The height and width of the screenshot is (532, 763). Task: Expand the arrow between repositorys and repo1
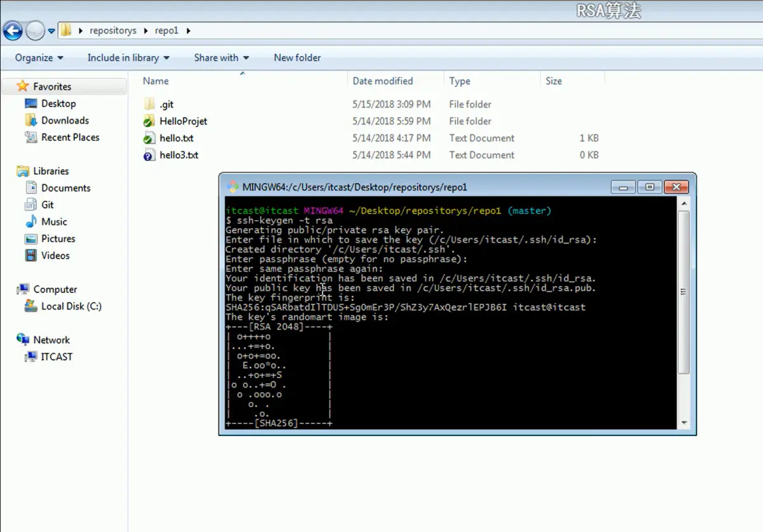(146, 31)
